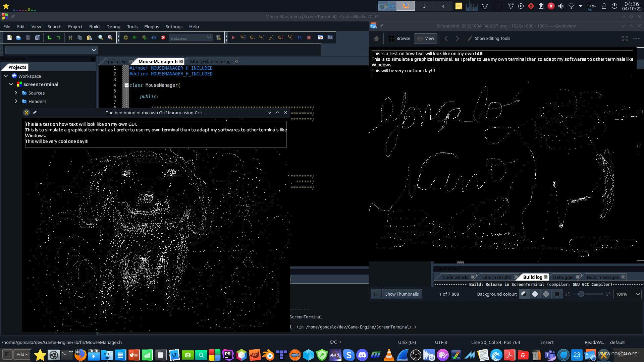
Task: Rebuild the project with the circular arrows icon
Action: (x=154, y=38)
